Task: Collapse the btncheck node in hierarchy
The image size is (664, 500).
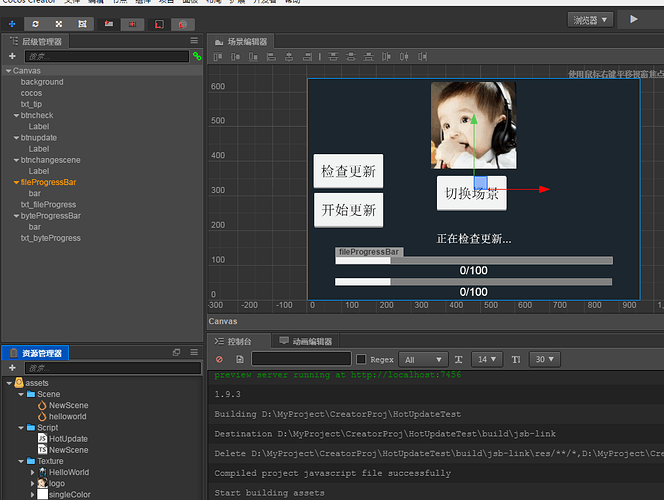Action: 17,116
